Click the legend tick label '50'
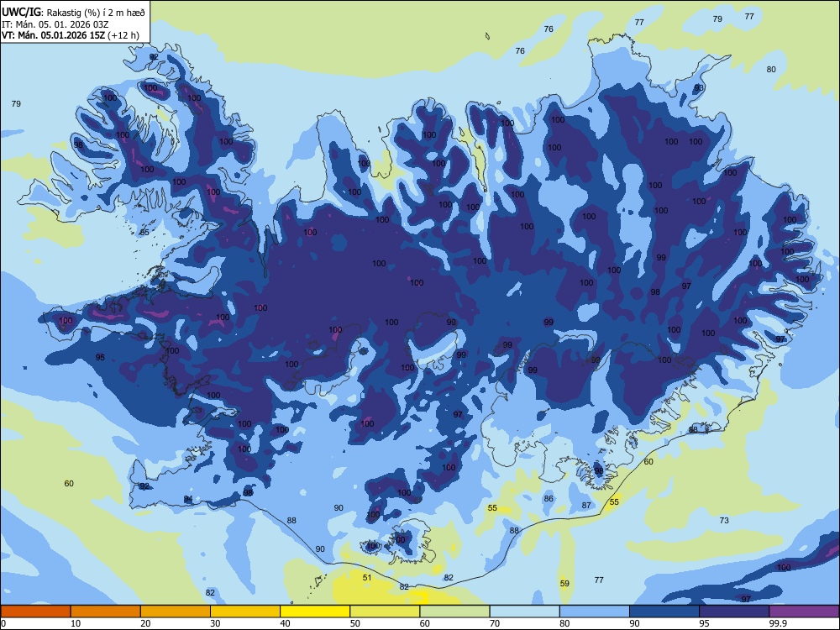840x630 pixels. pos(354,623)
